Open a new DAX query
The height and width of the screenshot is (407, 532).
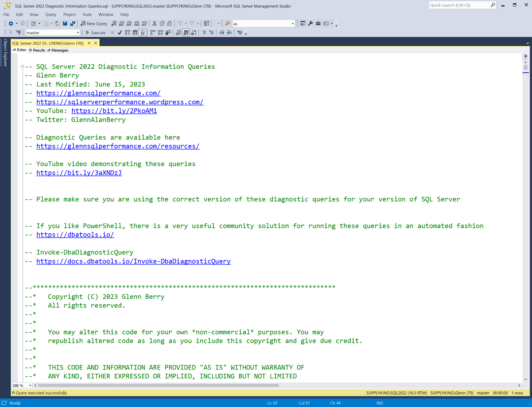pos(144,24)
